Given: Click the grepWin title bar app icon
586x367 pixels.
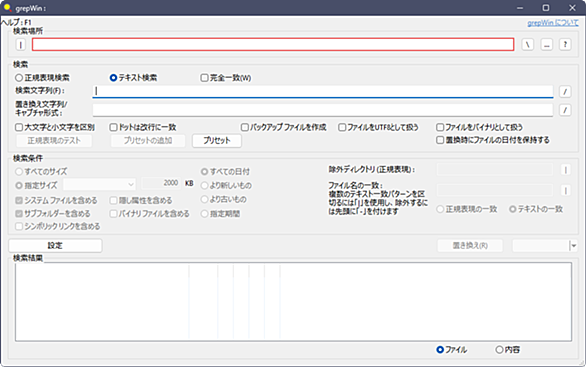Looking at the screenshot, I should pos(7,7).
